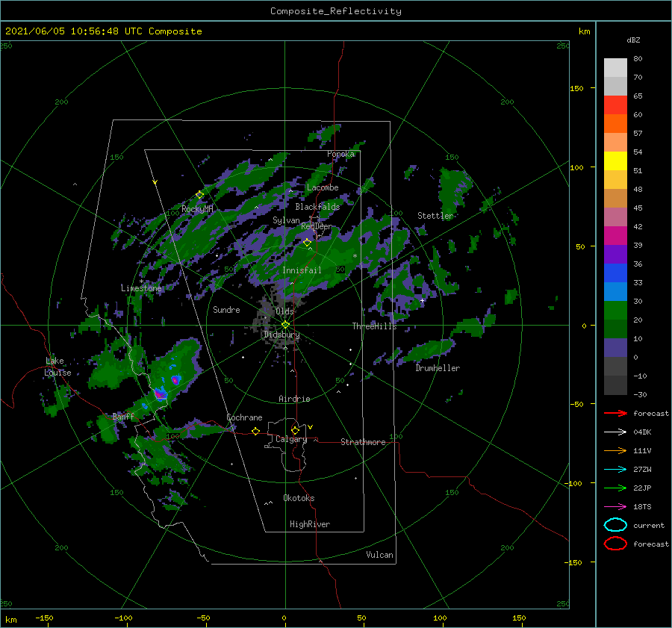
Task: Click the red forecast arrow in legend
Action: tap(615, 413)
